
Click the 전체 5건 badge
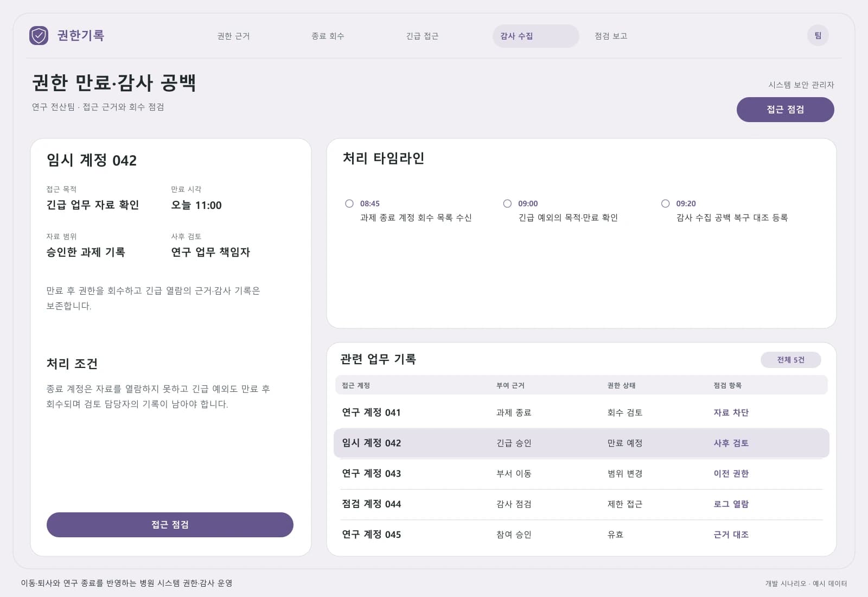(x=790, y=360)
